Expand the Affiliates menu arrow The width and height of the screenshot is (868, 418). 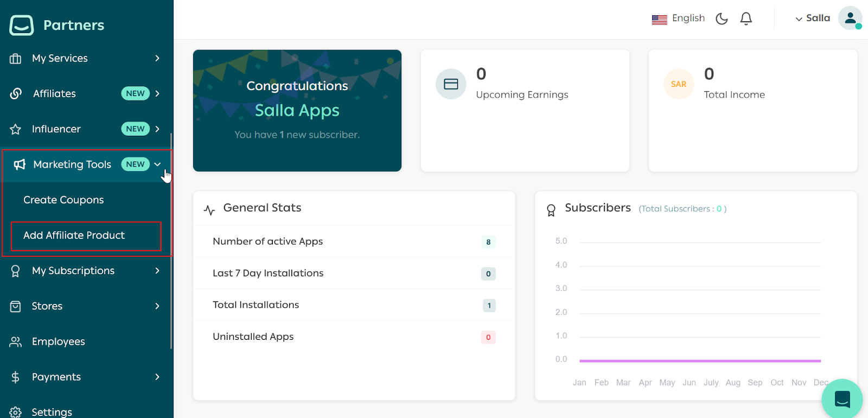point(157,93)
